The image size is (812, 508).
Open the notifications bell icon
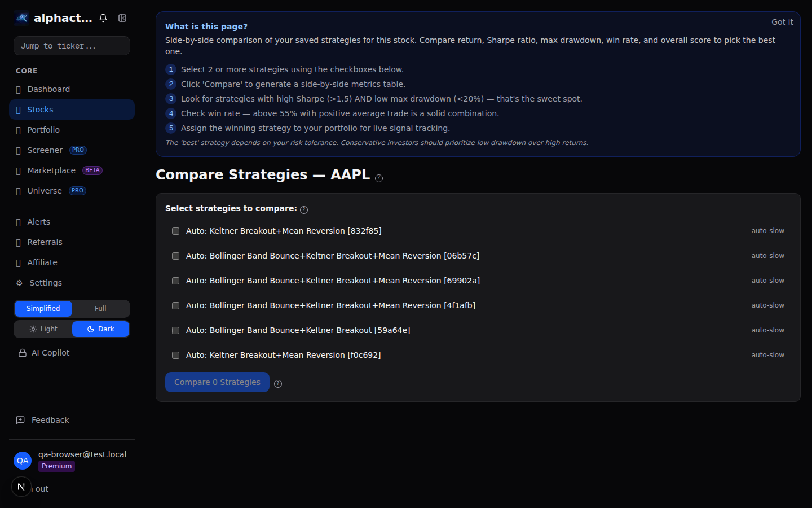click(103, 17)
